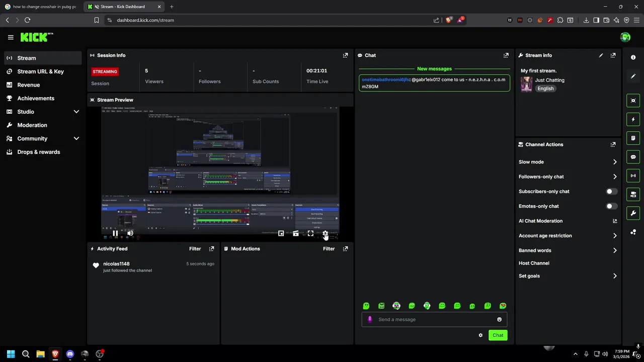Image resolution: width=644 pixels, height=362 pixels.
Task: Pause the stream preview
Action: coord(115,233)
